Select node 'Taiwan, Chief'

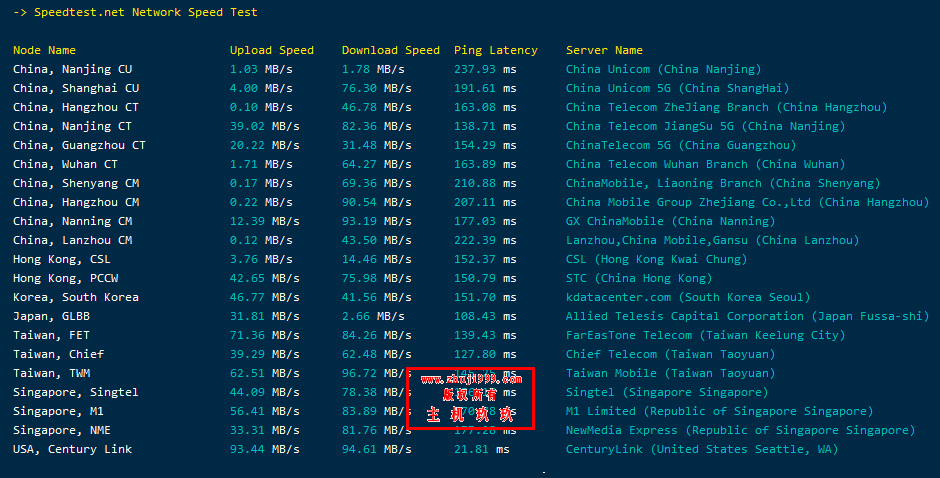click(58, 354)
